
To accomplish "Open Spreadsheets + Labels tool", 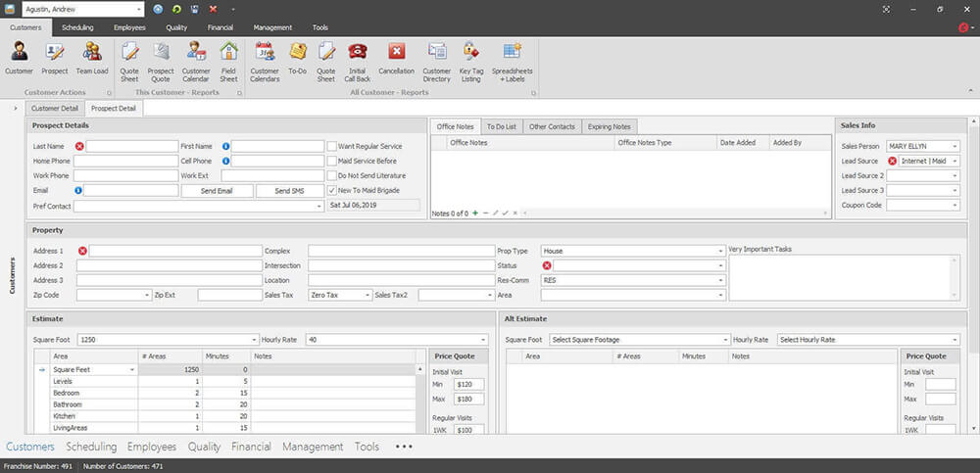I will (512, 61).
